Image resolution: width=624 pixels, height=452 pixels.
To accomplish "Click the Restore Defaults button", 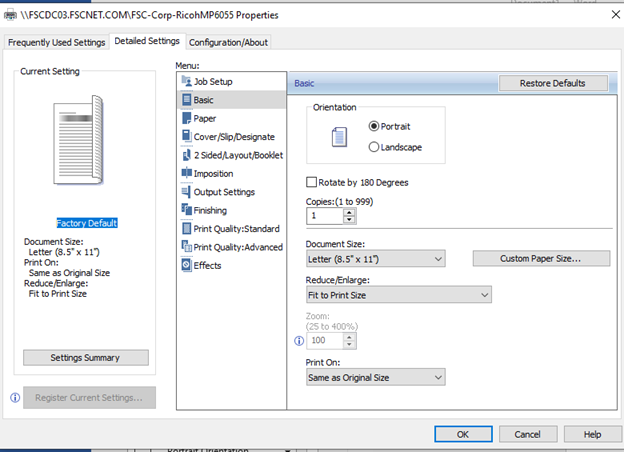I will tap(552, 83).
